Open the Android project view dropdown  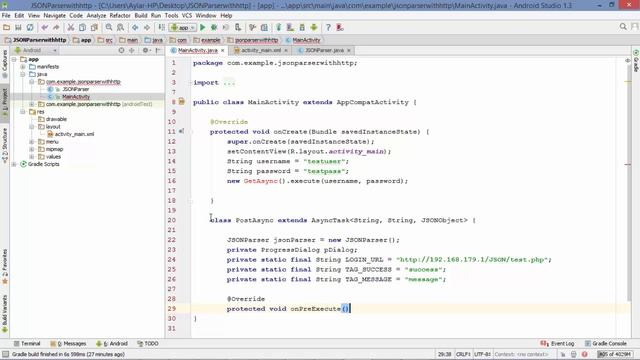(36, 50)
